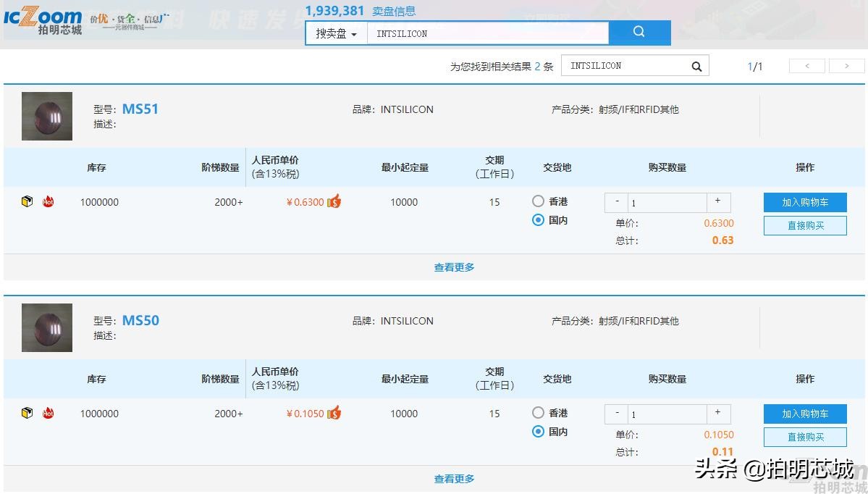
Task: Click the package box icon on MS50 row
Action: coord(27,414)
